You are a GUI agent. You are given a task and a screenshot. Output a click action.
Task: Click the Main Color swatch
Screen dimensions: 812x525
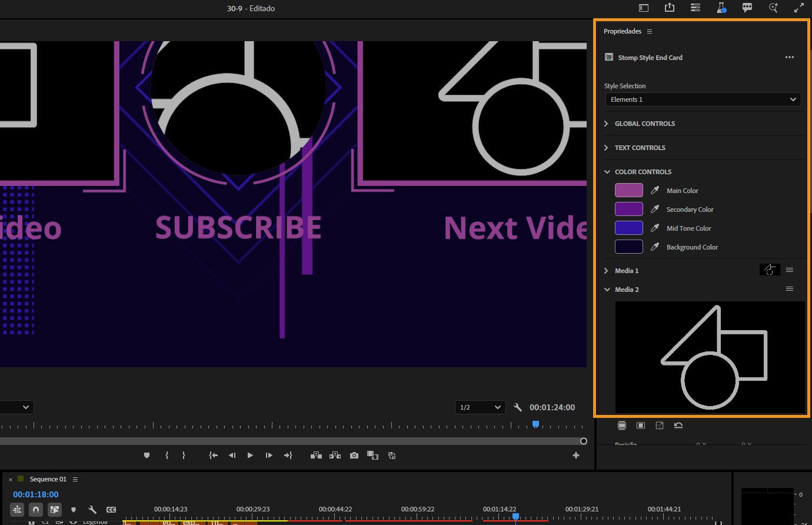click(628, 190)
